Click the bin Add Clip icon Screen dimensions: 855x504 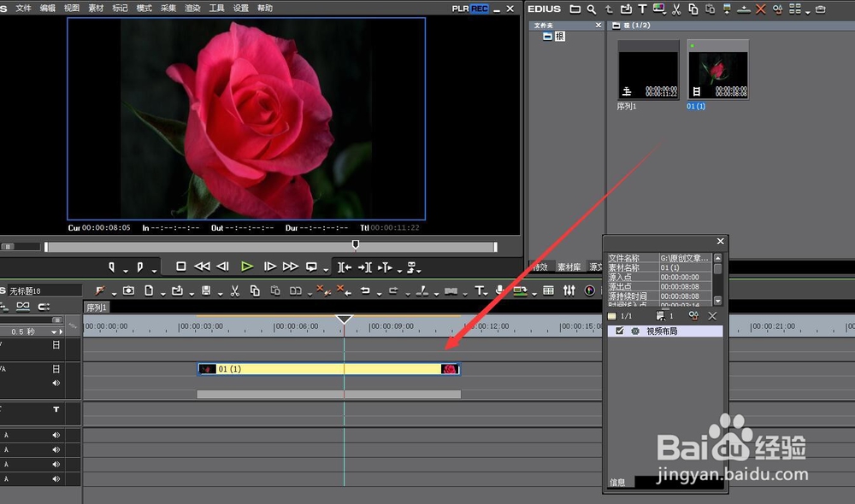(626, 9)
